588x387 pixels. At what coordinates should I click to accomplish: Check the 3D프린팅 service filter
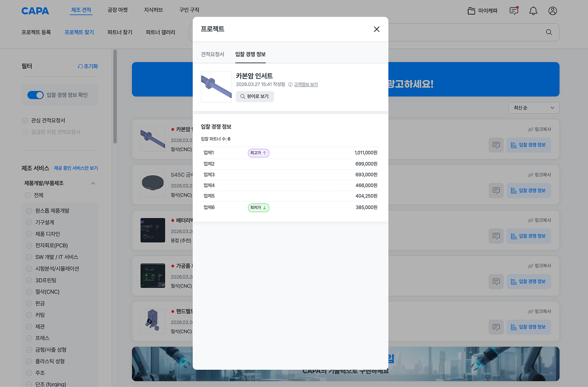click(x=29, y=280)
